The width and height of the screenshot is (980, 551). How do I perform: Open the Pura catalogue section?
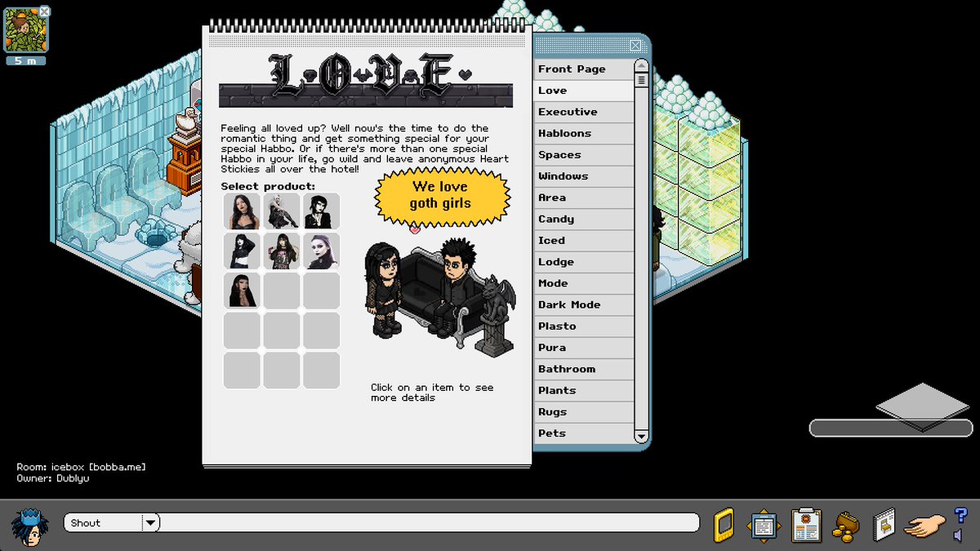coord(584,348)
